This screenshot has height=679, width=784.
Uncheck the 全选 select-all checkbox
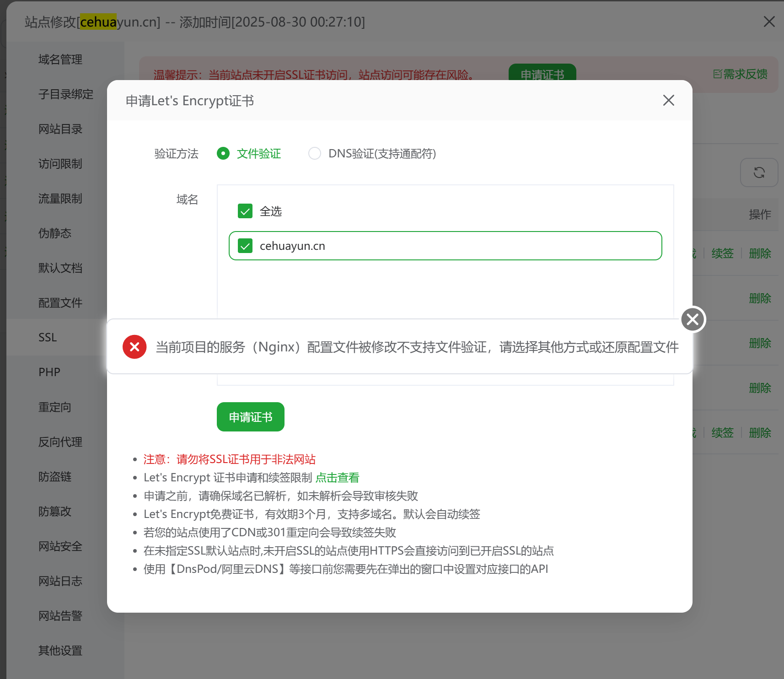click(x=245, y=211)
